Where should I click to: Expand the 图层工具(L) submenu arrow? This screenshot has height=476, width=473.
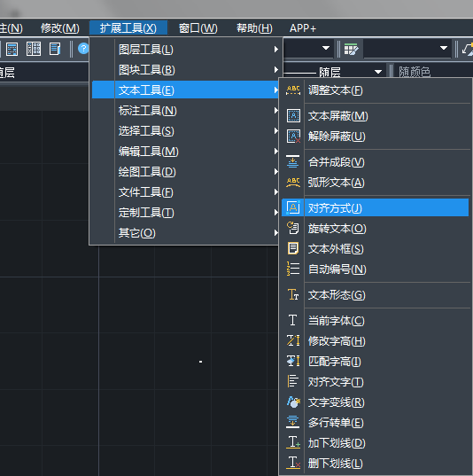click(x=275, y=49)
